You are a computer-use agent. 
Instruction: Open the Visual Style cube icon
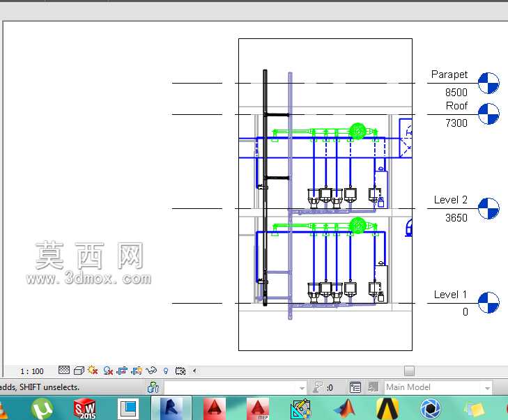click(x=79, y=371)
